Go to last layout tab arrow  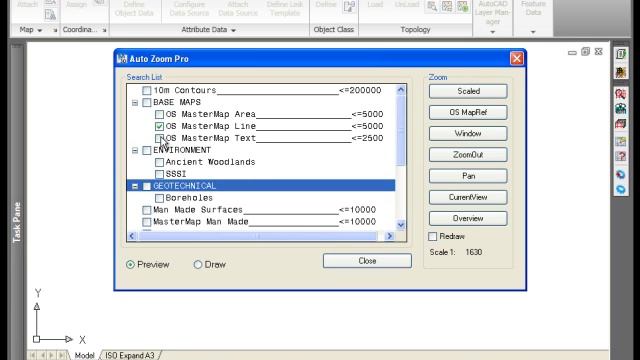point(62,355)
